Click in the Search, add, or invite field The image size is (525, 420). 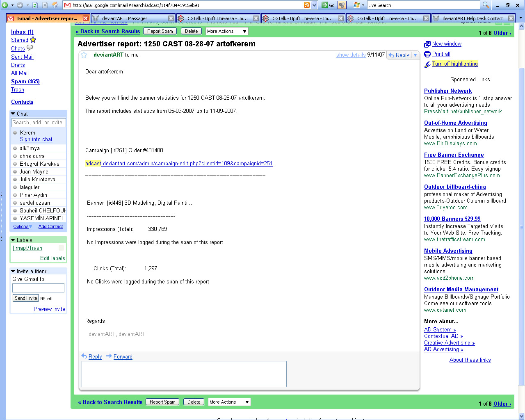pos(39,123)
